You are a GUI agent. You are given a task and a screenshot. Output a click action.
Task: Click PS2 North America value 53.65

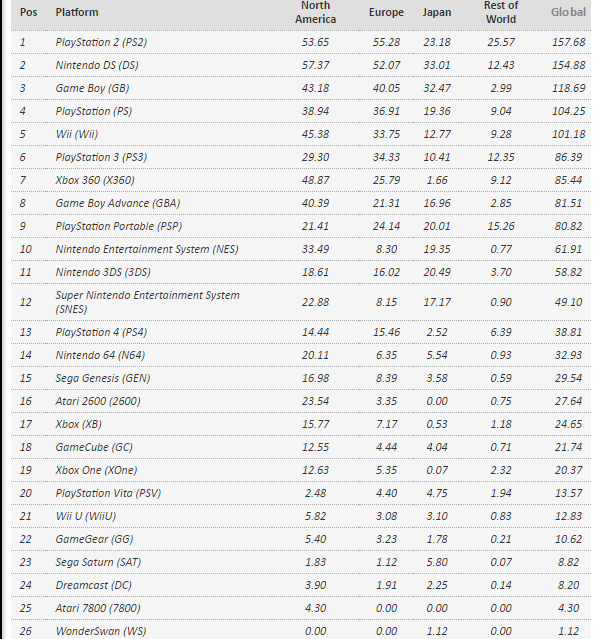(x=315, y=42)
